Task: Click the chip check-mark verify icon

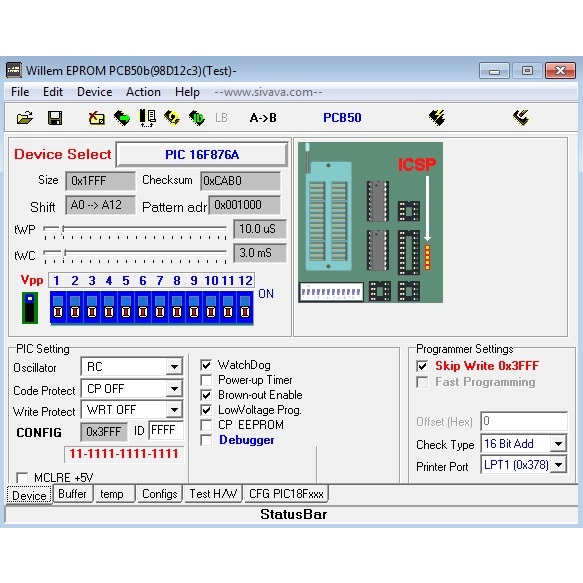Action: (521, 118)
